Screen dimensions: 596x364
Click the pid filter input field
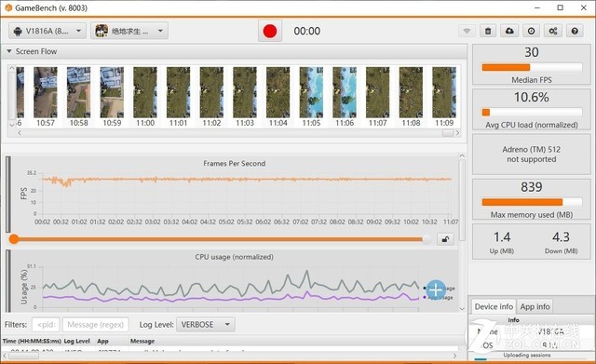tap(46, 325)
